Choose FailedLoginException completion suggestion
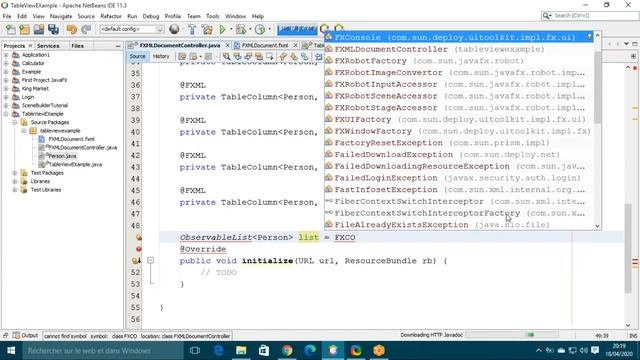Screen dimensions: 640x360 459,178
